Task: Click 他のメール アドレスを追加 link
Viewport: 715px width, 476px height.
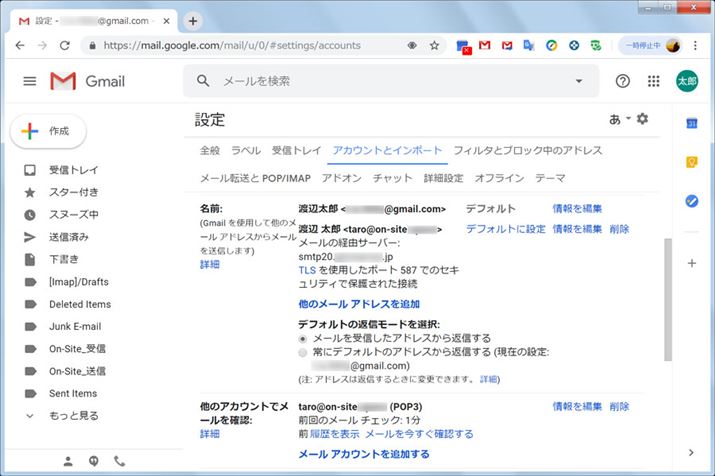Action: [359, 303]
